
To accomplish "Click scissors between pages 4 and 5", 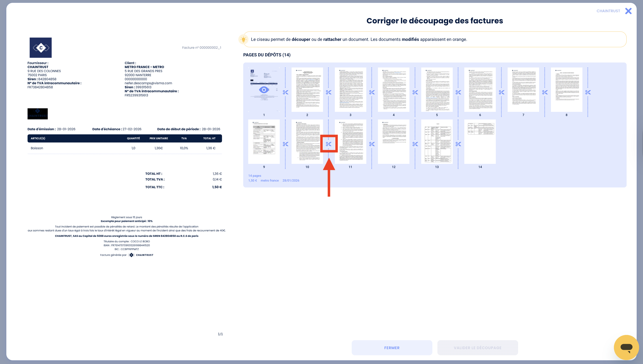I will pyautogui.click(x=415, y=92).
